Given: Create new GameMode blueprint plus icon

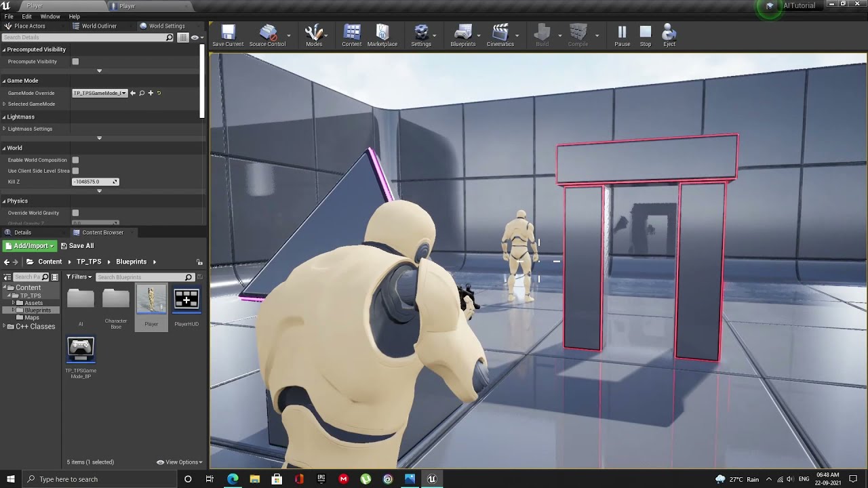Looking at the screenshot, I should [x=151, y=93].
